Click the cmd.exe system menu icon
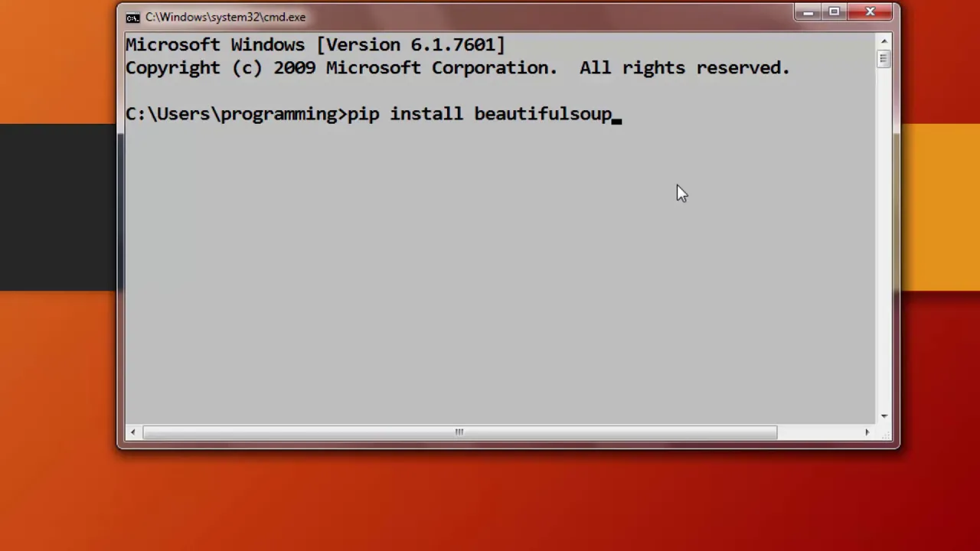Screen dimensions: 980x551 point(132,18)
